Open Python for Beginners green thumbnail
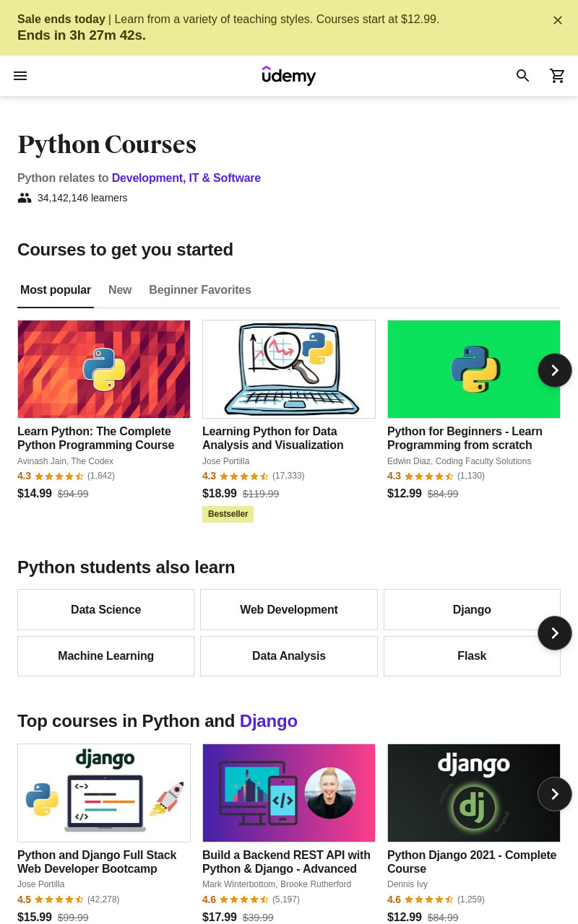This screenshot has width=578, height=924. [474, 369]
